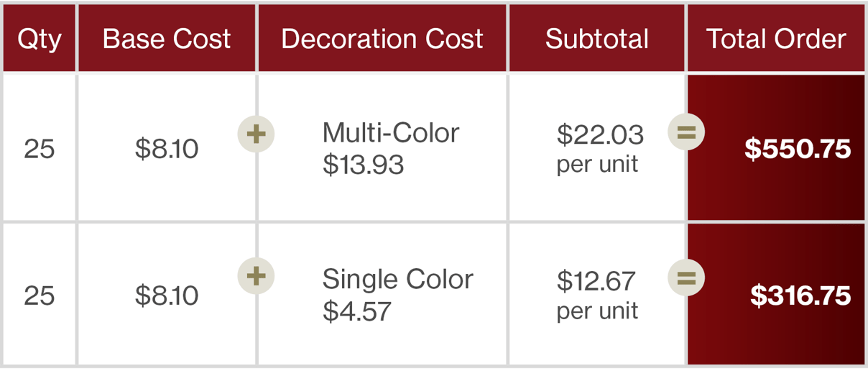Screen dimensions: 868x376
Task: Select the Qty column header
Action: pos(40,38)
